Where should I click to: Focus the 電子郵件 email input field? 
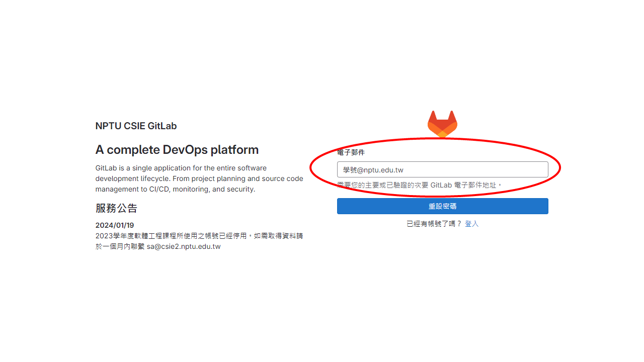click(442, 169)
